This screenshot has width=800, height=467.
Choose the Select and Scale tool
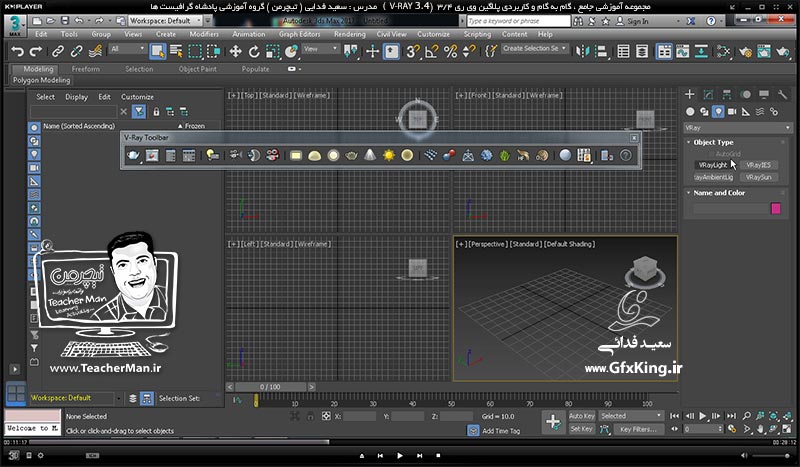(272, 52)
